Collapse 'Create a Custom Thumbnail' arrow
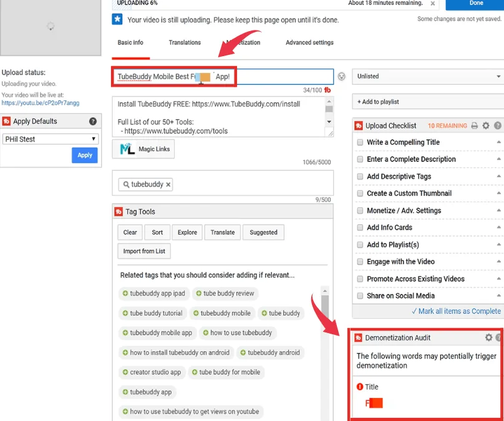504x421 pixels. tap(498, 193)
